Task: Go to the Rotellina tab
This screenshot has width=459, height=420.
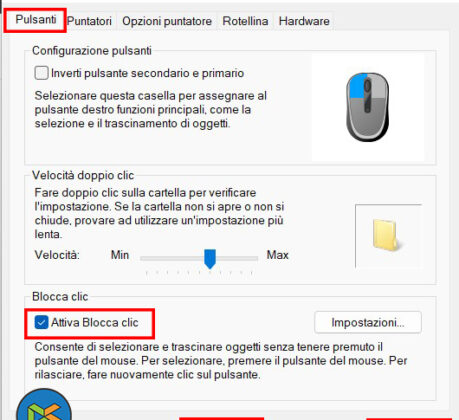Action: click(x=245, y=21)
